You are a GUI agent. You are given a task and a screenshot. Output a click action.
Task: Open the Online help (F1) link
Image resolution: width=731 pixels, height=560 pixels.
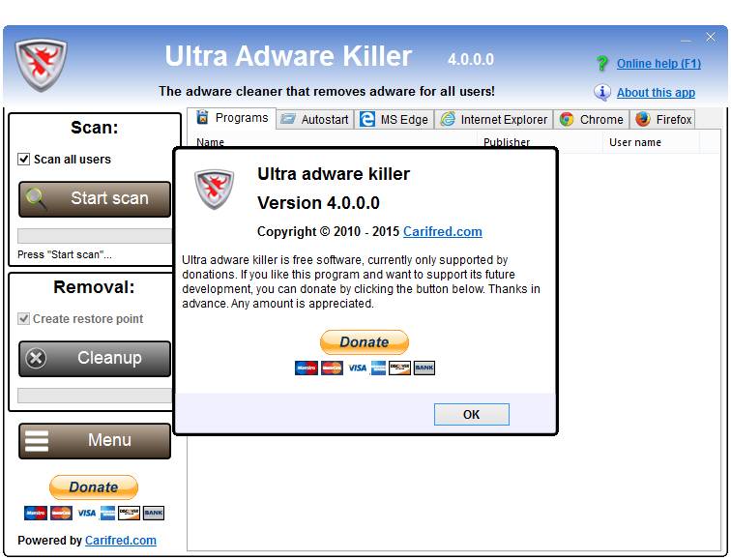(x=658, y=64)
